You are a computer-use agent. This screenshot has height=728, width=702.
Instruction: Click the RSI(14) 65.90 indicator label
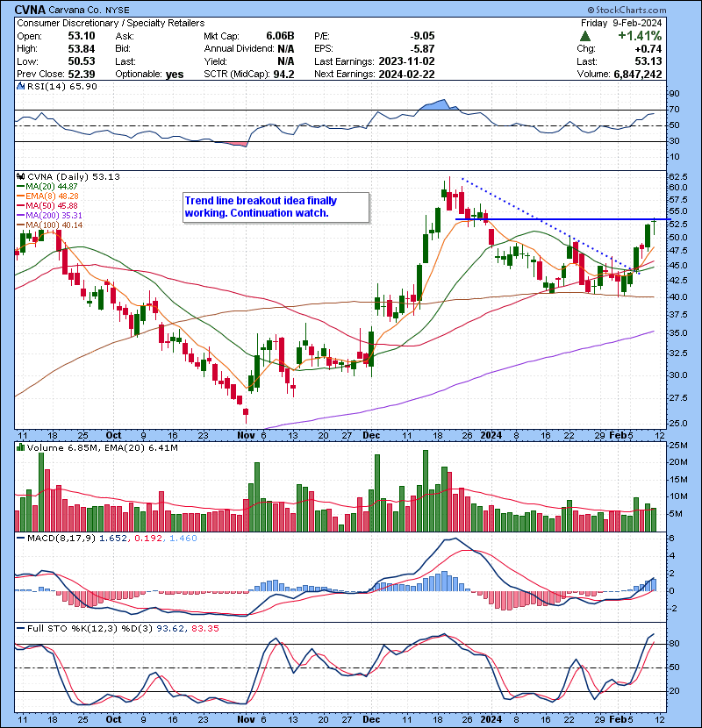pyautogui.click(x=62, y=86)
